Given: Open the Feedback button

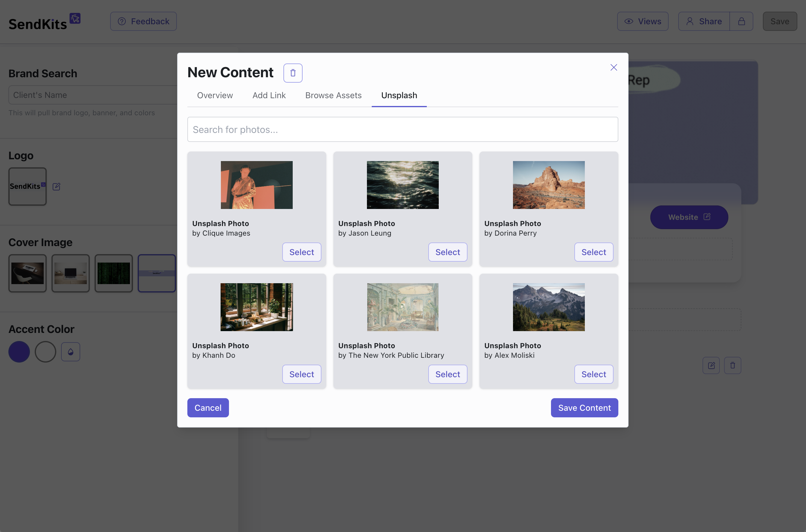Looking at the screenshot, I should tap(143, 21).
